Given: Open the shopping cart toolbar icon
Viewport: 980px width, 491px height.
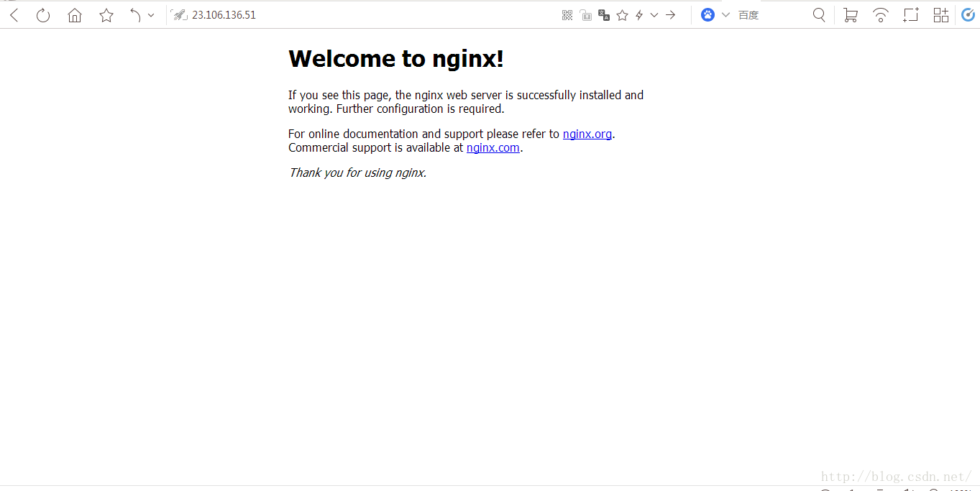Looking at the screenshot, I should point(851,15).
